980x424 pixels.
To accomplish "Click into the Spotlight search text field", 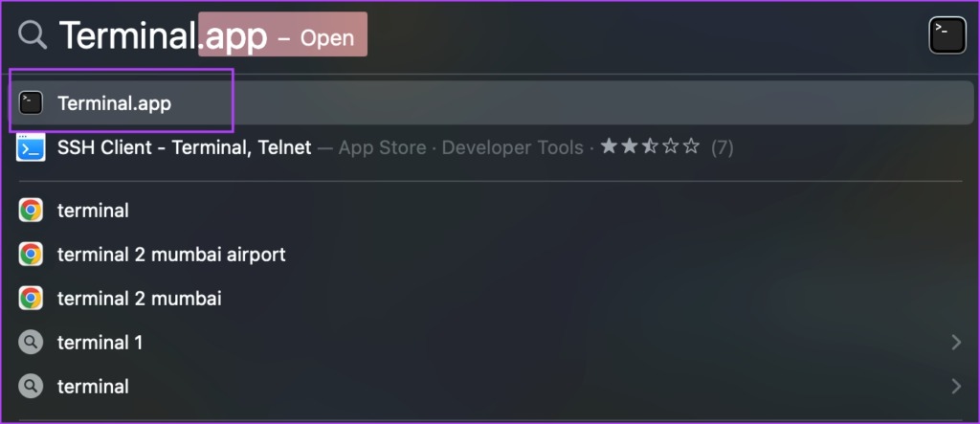I will pyautogui.click(x=487, y=35).
